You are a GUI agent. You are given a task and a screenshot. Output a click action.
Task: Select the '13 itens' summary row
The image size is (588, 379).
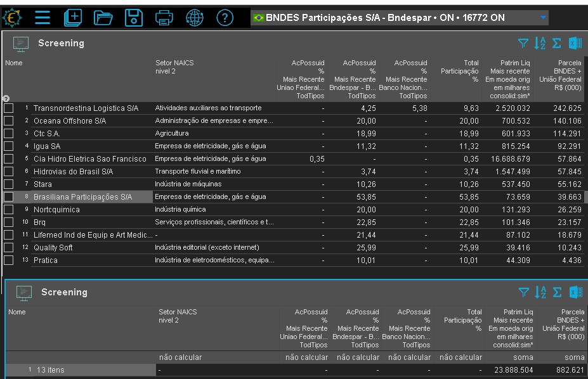(x=81, y=370)
